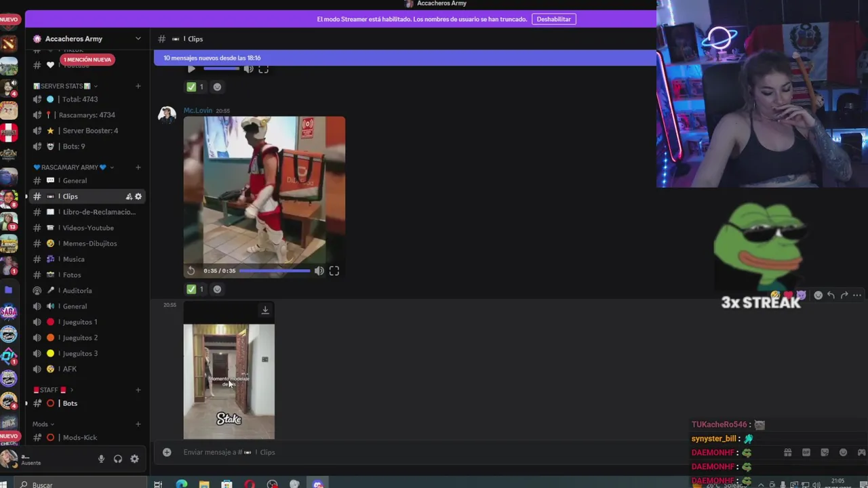
Task: Add a channel to STAFF category
Action: coord(138,390)
